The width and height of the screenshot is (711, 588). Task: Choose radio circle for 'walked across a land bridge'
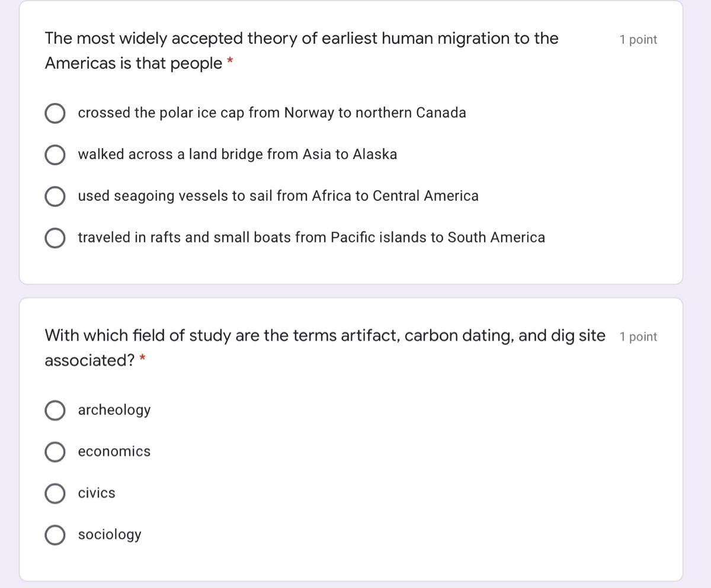click(x=55, y=155)
